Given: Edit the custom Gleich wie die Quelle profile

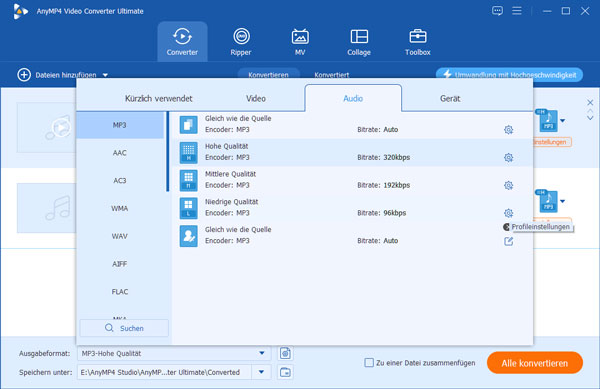Looking at the screenshot, I should [x=508, y=241].
